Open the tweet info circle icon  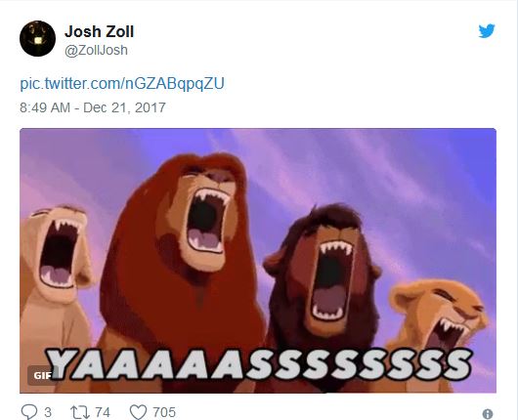[x=488, y=413]
